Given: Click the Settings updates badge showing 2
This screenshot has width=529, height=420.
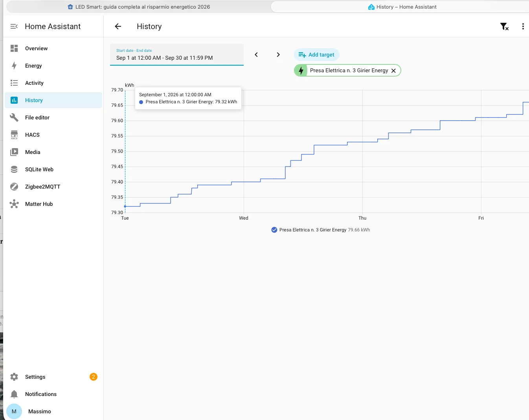Looking at the screenshot, I should [93, 377].
